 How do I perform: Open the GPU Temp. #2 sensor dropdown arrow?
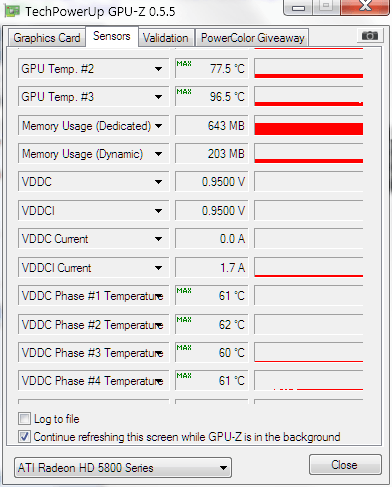pos(158,69)
